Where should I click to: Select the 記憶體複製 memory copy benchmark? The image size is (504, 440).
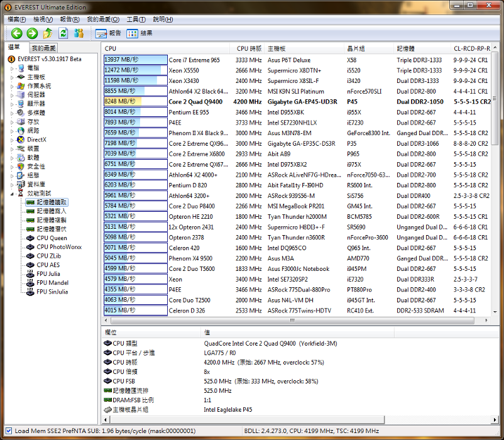[x=52, y=220]
